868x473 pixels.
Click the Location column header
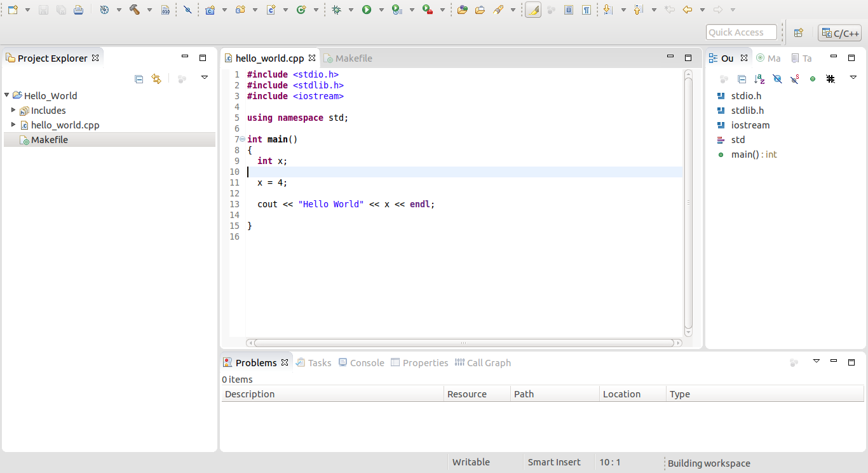click(x=633, y=394)
